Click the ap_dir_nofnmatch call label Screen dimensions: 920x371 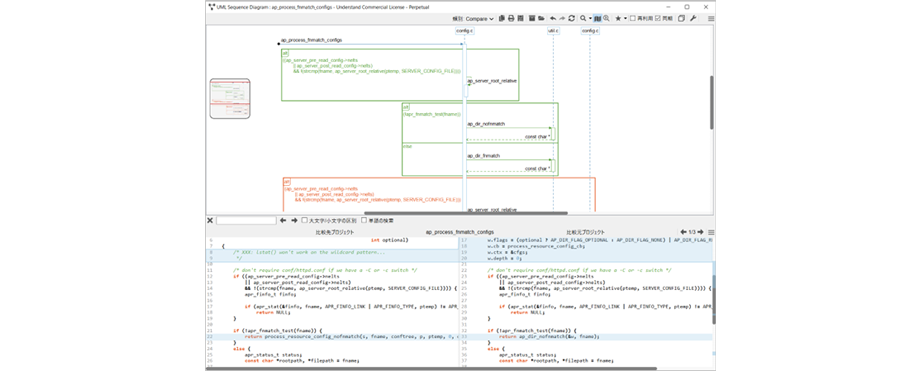pos(486,124)
